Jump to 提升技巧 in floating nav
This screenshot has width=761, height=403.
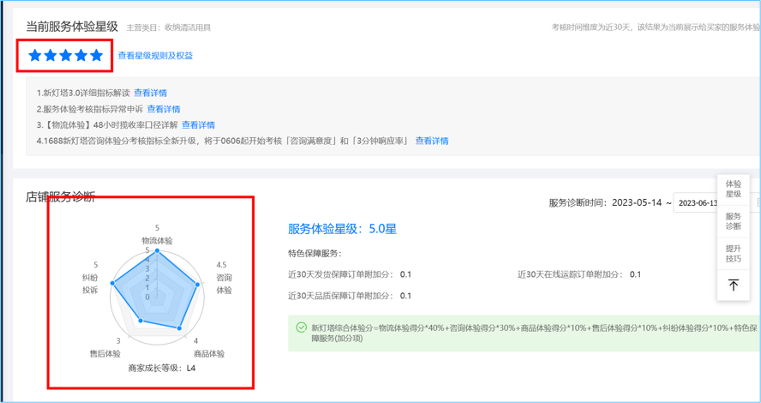(x=733, y=253)
